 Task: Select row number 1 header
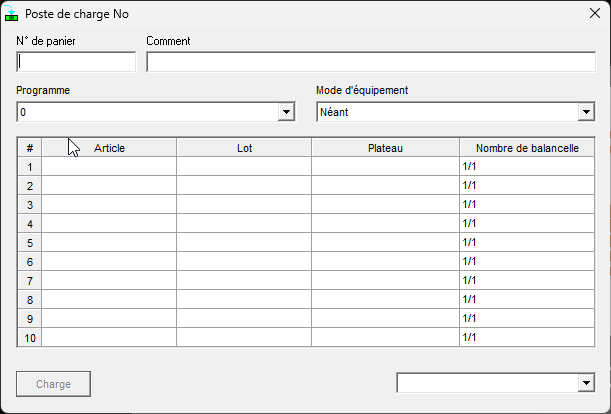coord(30,167)
